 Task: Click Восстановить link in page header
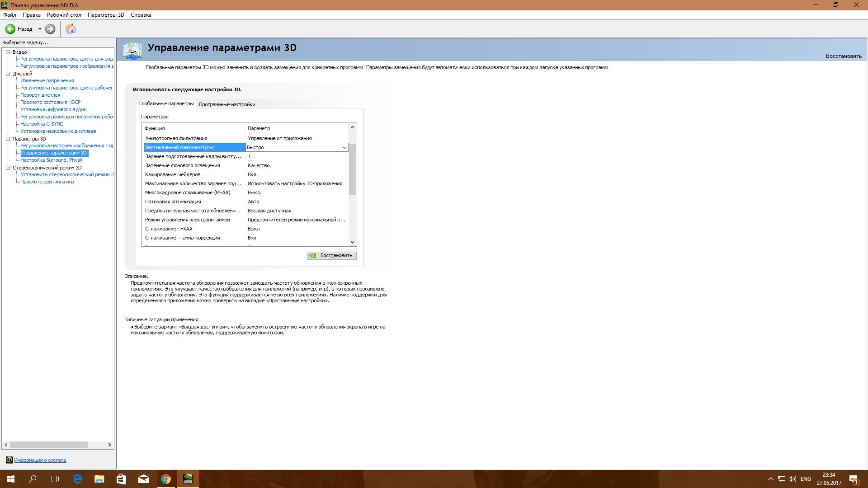(x=844, y=56)
